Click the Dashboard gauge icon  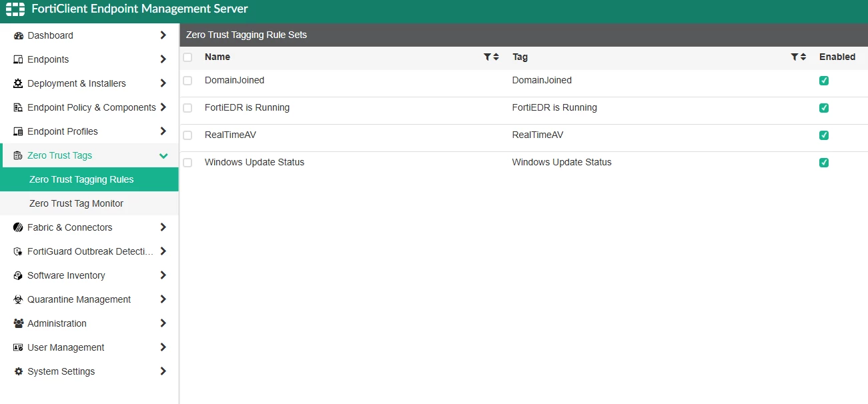tap(19, 35)
